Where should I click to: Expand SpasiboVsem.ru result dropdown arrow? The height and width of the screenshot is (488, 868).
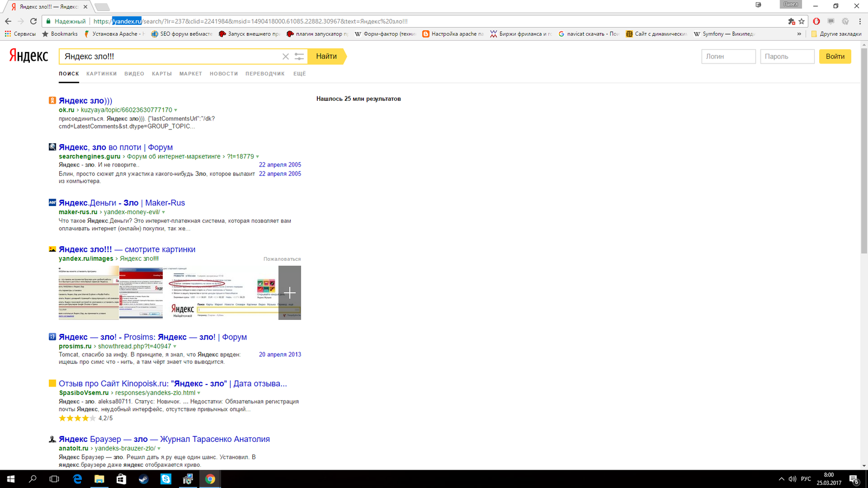pyautogui.click(x=199, y=393)
